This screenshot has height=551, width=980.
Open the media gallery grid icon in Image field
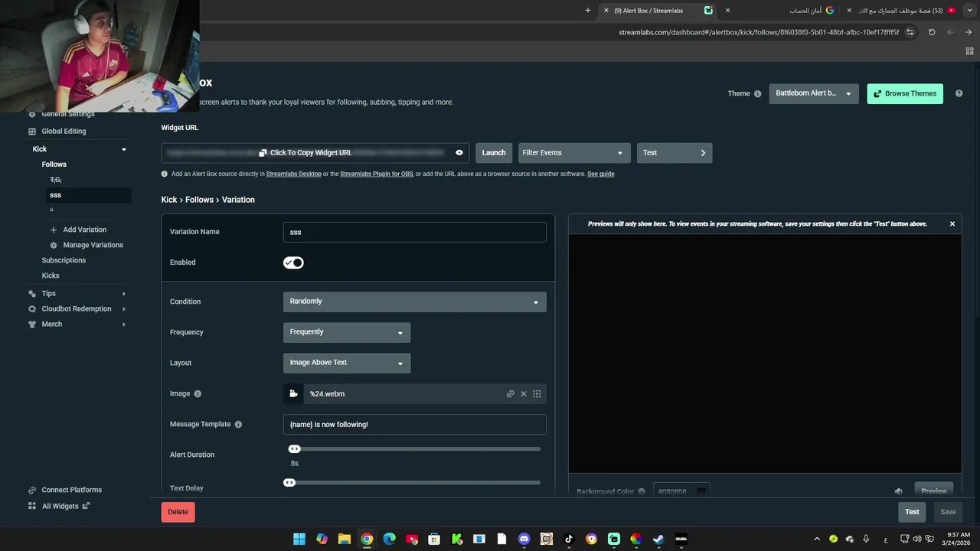537,394
